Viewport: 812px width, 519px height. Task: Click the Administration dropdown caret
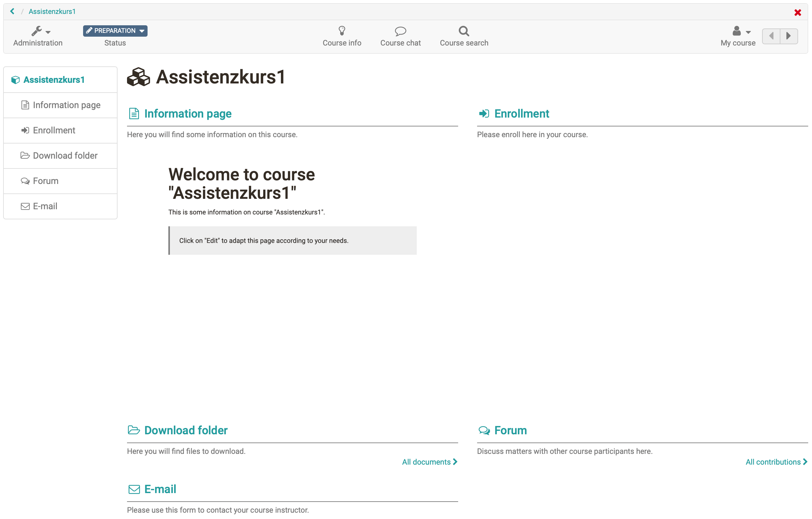point(48,32)
